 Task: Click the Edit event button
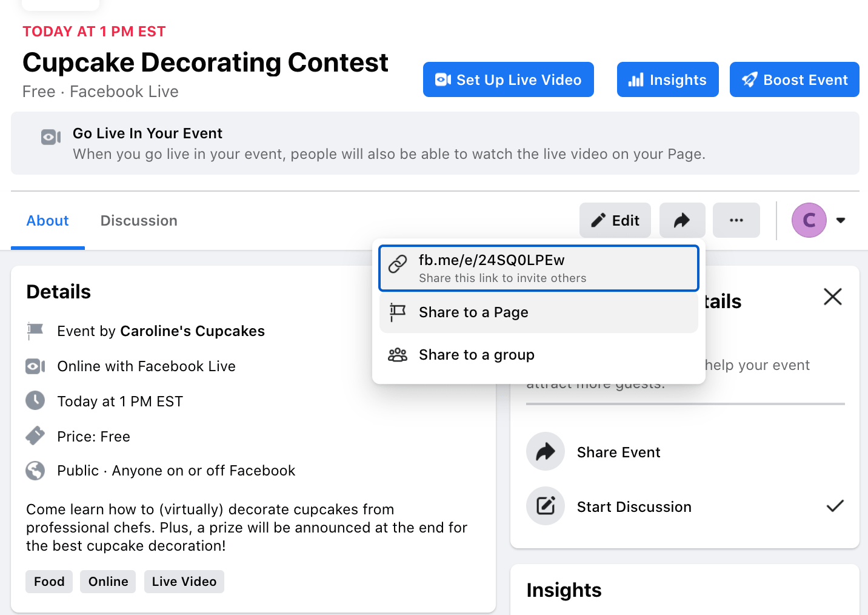615,220
